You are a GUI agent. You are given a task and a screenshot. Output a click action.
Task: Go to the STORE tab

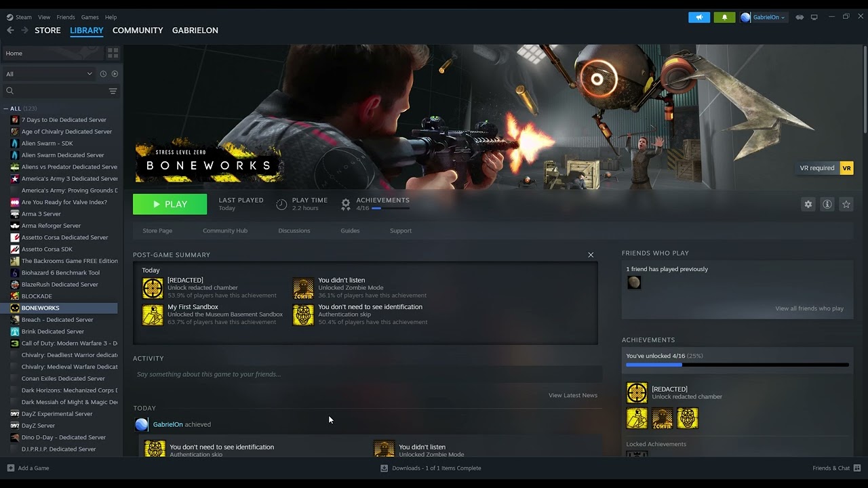[x=47, y=30]
